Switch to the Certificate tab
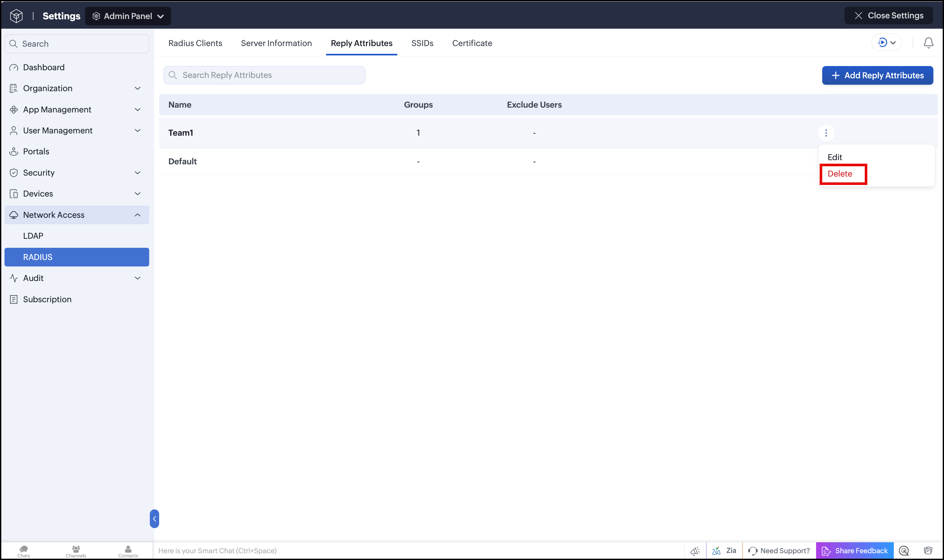Viewport: 944px width, 560px height. pos(472,43)
